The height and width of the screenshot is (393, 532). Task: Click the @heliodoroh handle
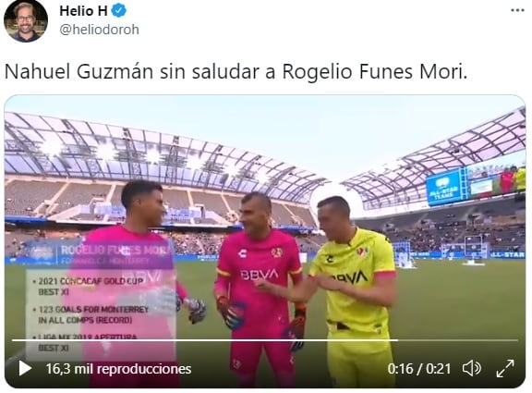pyautogui.click(x=99, y=30)
